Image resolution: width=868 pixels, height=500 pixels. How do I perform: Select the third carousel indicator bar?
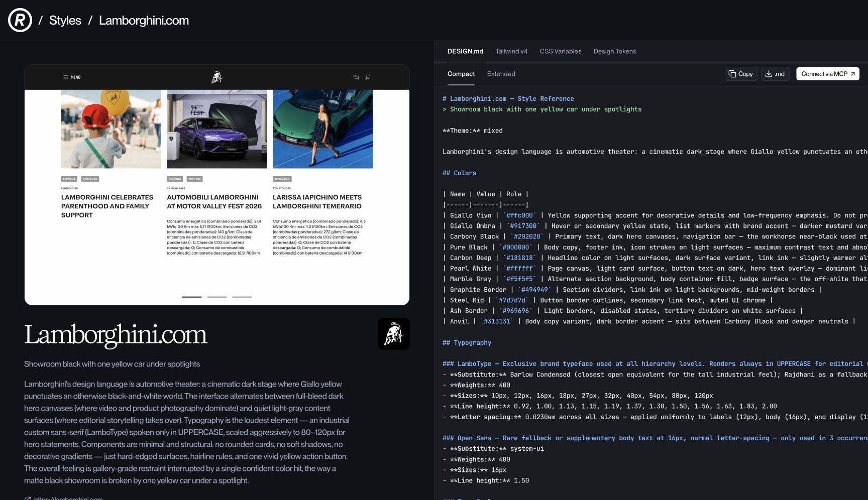[x=242, y=297]
